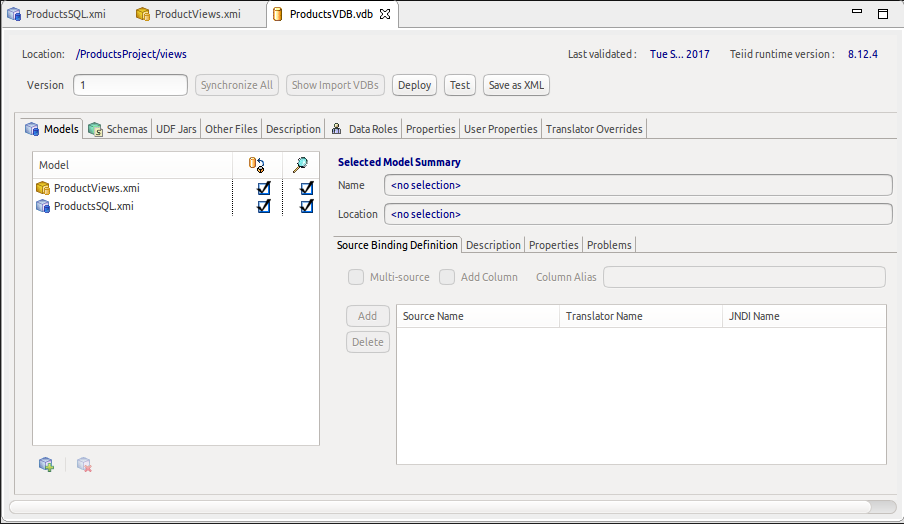Click the selected model Name field
Viewport: 904px width, 524px height.
638,185
